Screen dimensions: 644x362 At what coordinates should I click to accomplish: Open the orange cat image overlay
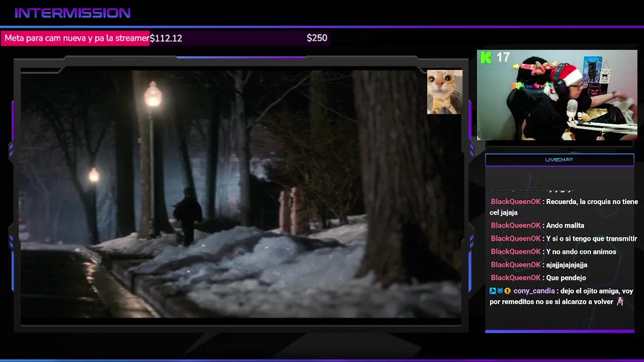445,92
